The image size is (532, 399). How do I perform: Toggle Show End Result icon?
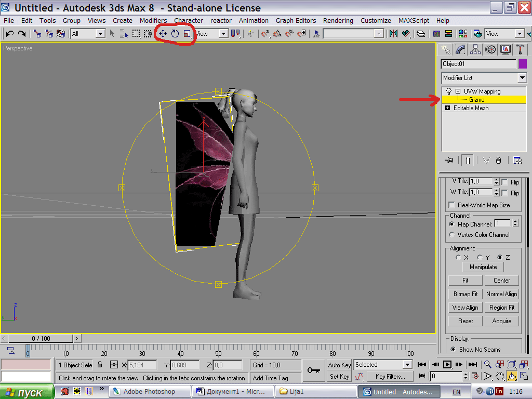point(468,161)
